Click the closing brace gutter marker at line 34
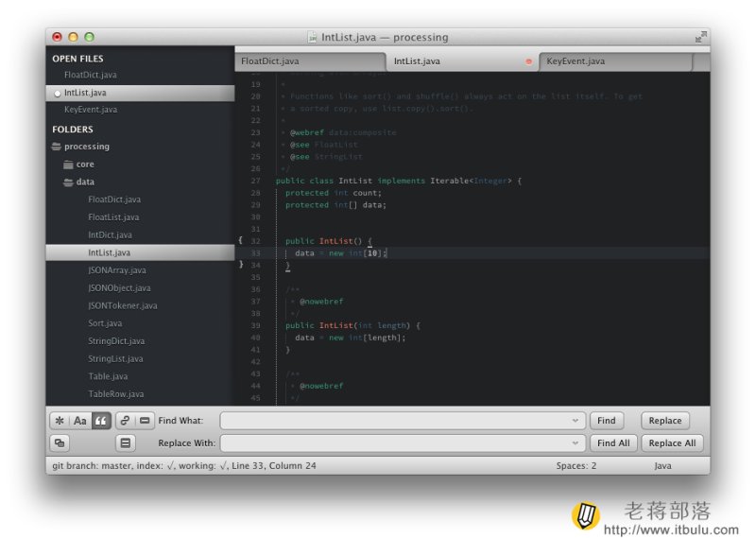Screen dimensions: 756x538 pos(241,265)
